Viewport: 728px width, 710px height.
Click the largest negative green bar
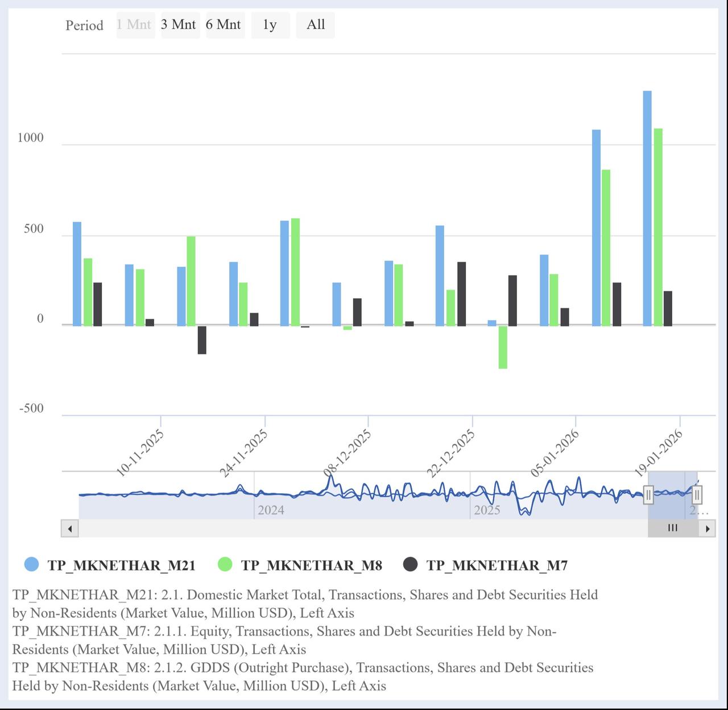coord(503,347)
